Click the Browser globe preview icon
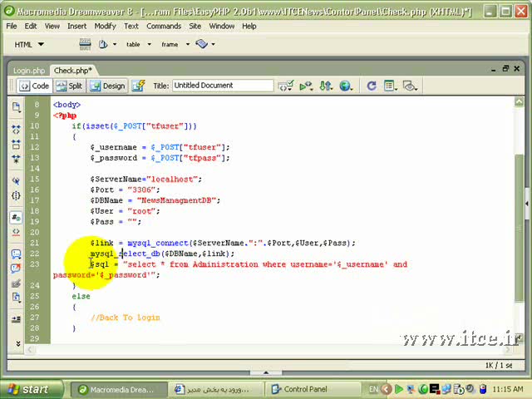Image resolution: width=532 pixels, height=399 pixels. coord(346,86)
